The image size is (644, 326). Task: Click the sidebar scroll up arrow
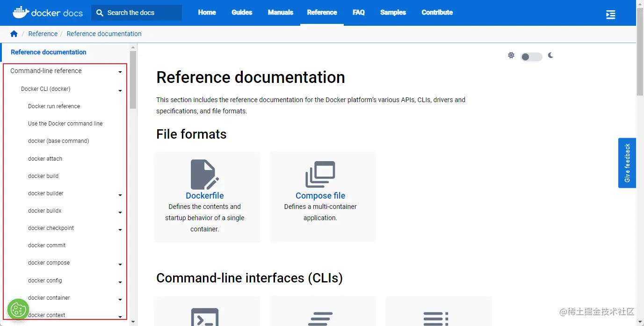click(x=133, y=47)
